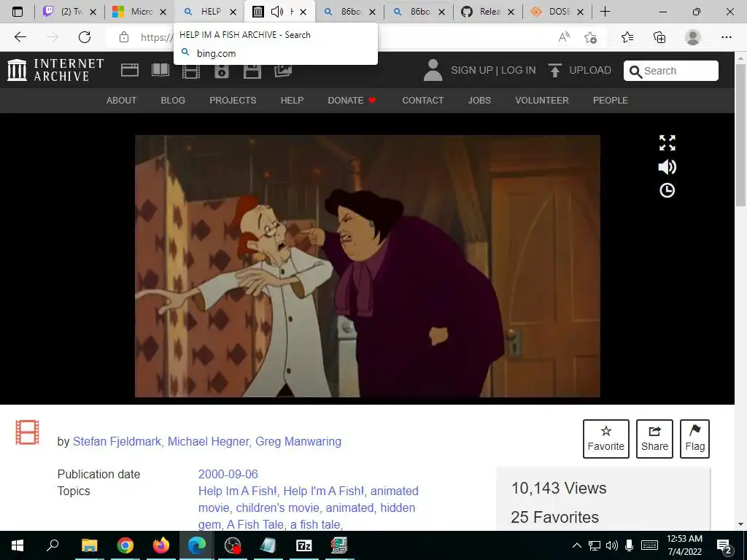Open the Images icon in Archive nav
Screen dimensions: 747x560
click(283, 71)
